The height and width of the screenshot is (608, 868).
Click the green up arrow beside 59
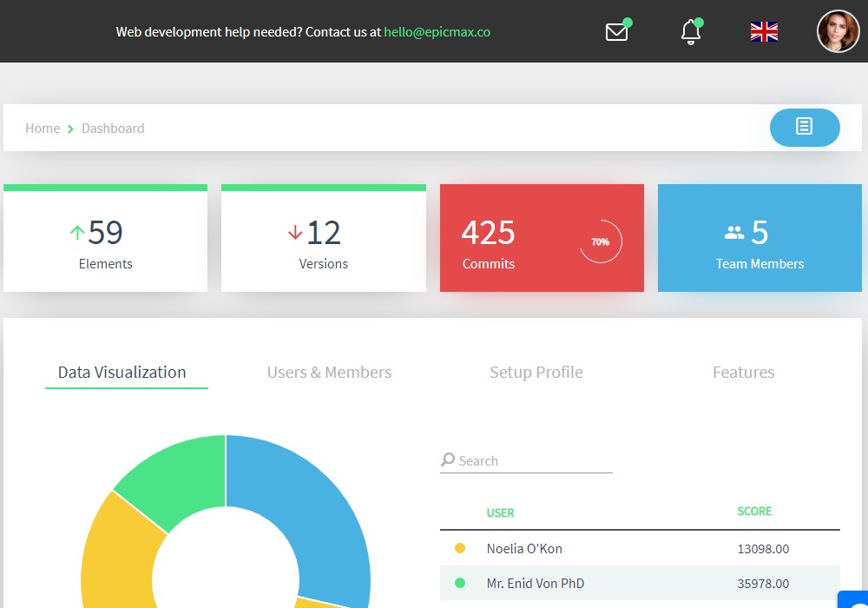click(77, 232)
